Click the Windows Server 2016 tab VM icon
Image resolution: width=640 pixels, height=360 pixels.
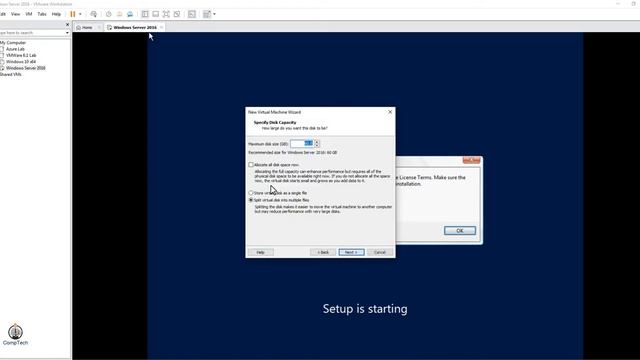[109, 27]
